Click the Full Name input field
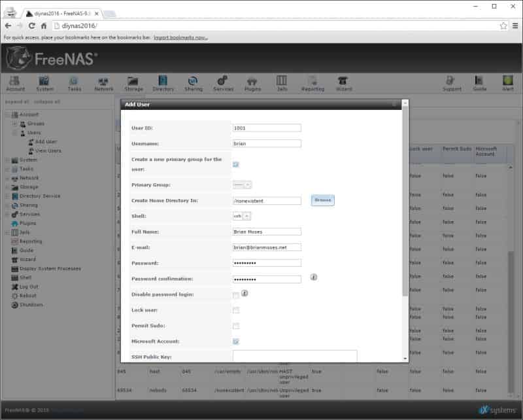The width and height of the screenshot is (523, 420). (x=267, y=232)
